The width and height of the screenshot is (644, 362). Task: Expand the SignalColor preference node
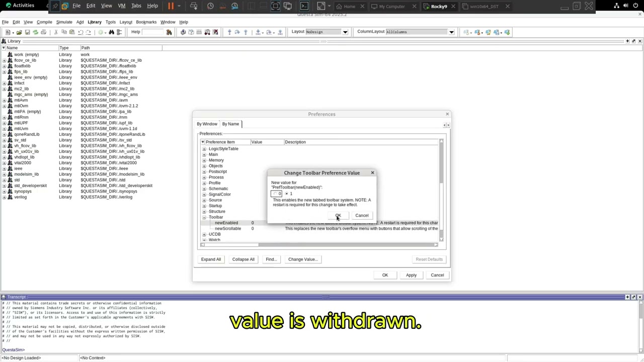[x=204, y=195]
